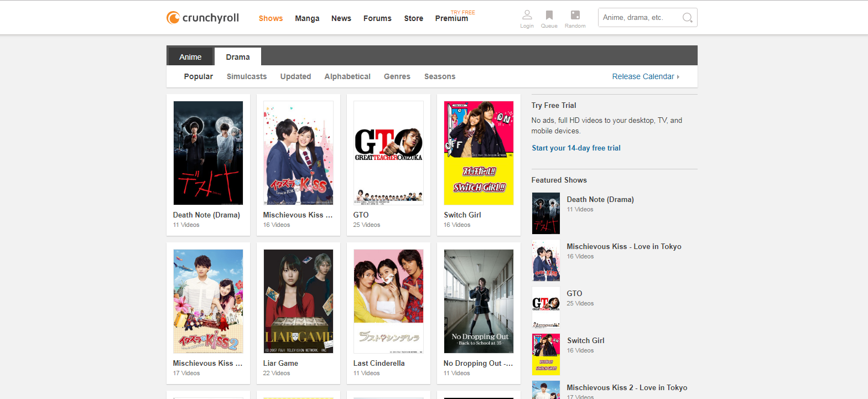Screen dimensions: 868x399
Task: Open featured Mischievous Kiss - Love in Tokyo thumbnail
Action: point(546,260)
